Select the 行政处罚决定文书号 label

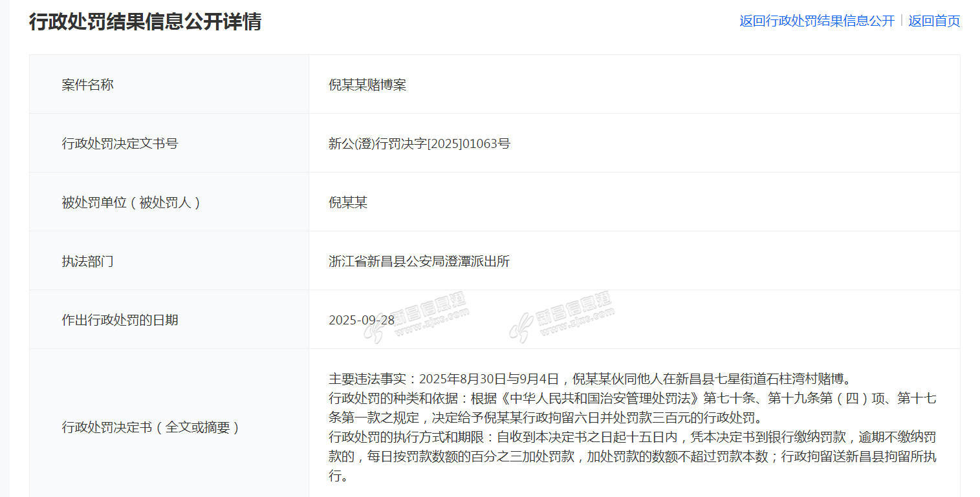point(120,143)
